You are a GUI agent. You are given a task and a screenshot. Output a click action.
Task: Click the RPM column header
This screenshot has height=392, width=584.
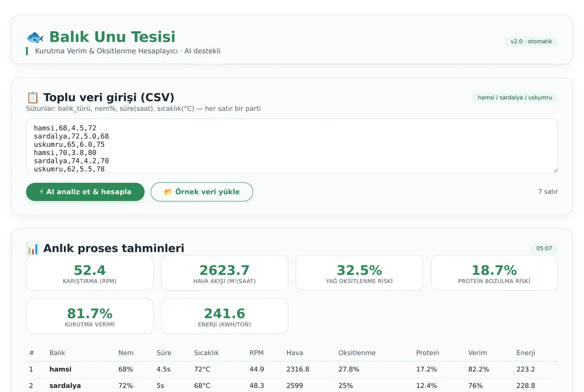click(256, 353)
